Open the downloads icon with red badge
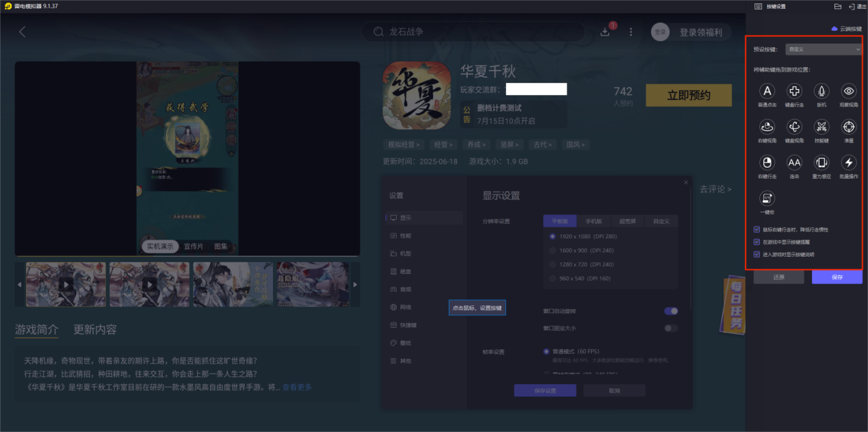This screenshot has height=432, width=868. coord(605,31)
